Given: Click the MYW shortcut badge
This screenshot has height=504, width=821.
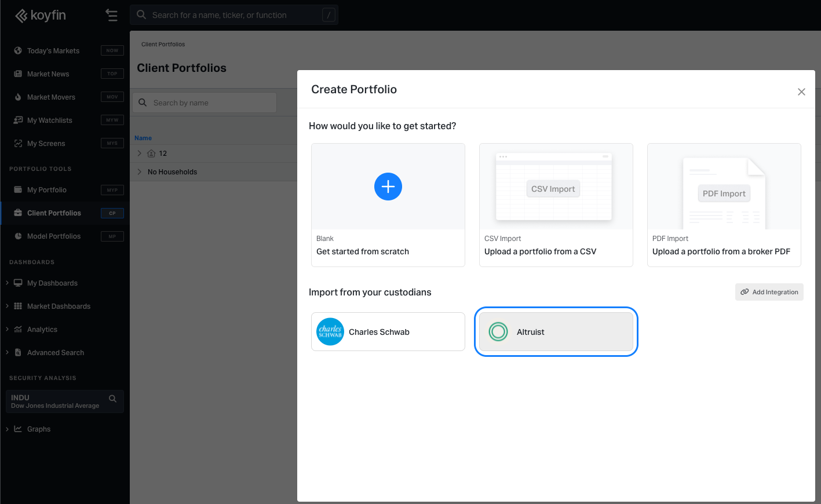Looking at the screenshot, I should (112, 120).
